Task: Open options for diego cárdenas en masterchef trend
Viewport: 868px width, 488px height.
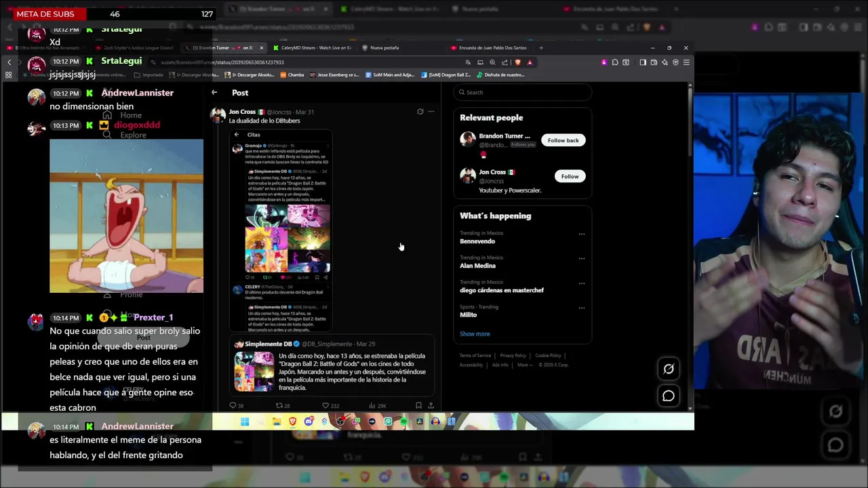Action: 581,283
